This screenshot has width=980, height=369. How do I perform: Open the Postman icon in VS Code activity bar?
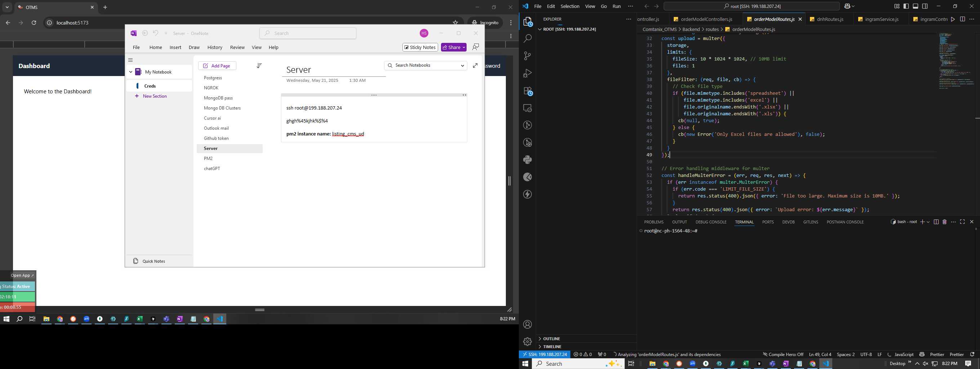pos(528,177)
